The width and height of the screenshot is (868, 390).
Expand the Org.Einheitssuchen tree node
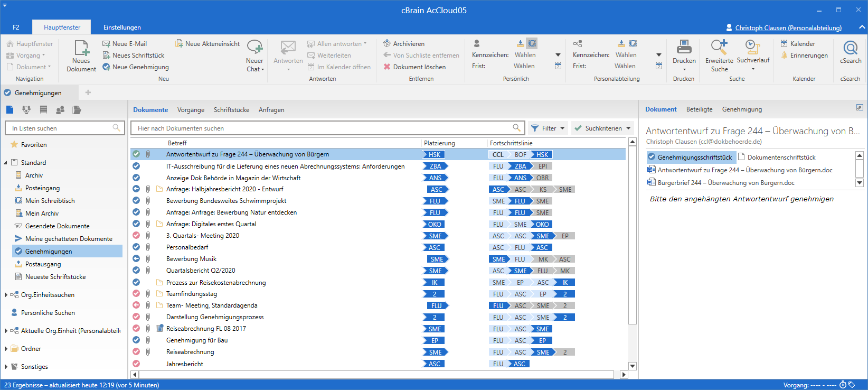6,295
